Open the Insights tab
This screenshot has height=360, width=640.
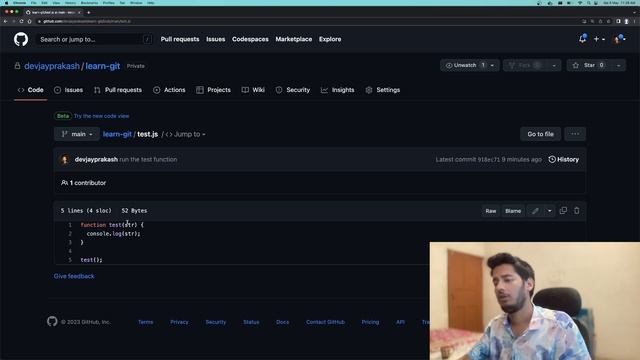click(x=338, y=90)
